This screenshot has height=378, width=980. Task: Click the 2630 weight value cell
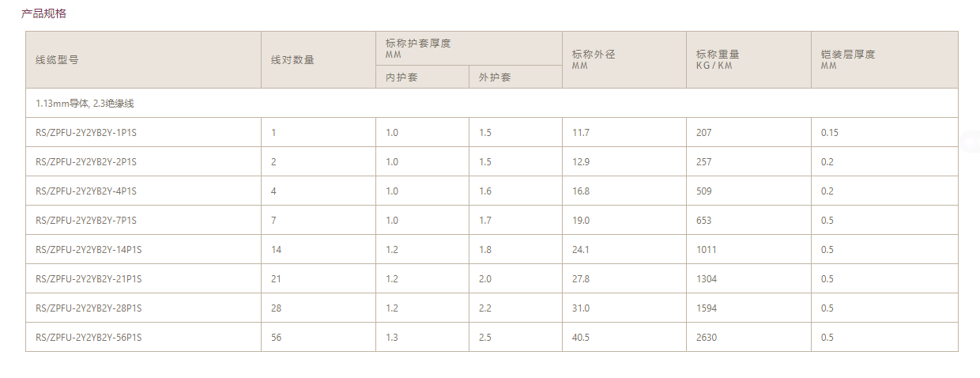707,338
